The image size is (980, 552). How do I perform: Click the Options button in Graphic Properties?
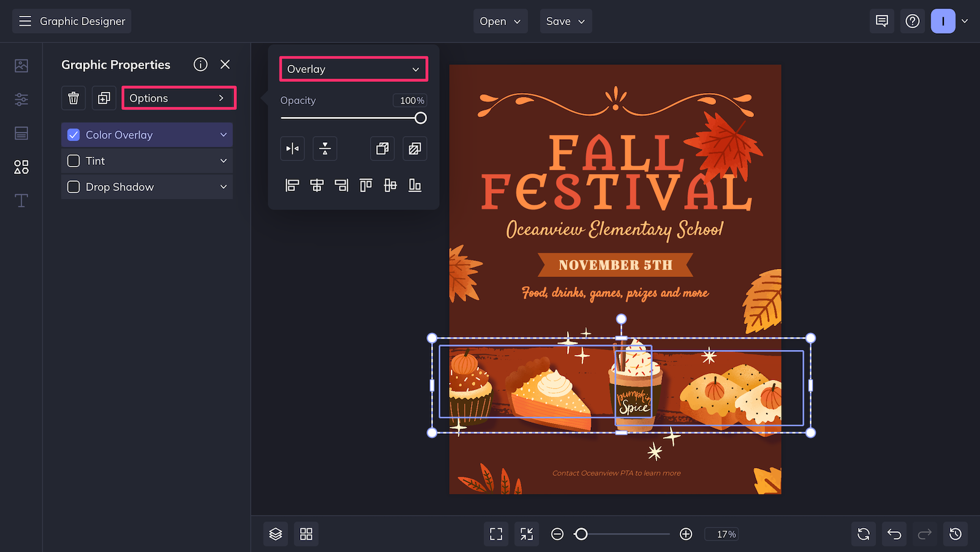click(178, 98)
